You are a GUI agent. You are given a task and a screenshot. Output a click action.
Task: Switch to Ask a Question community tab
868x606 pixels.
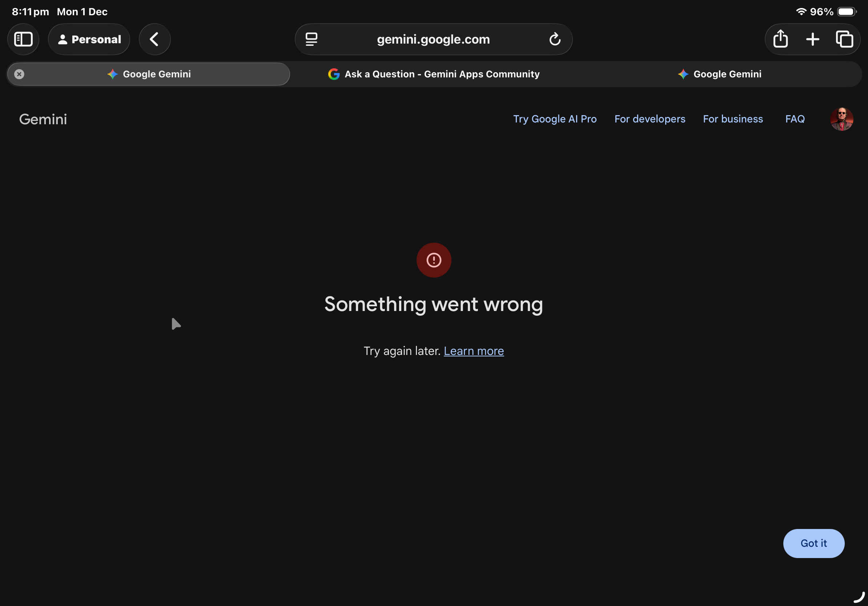pos(434,74)
